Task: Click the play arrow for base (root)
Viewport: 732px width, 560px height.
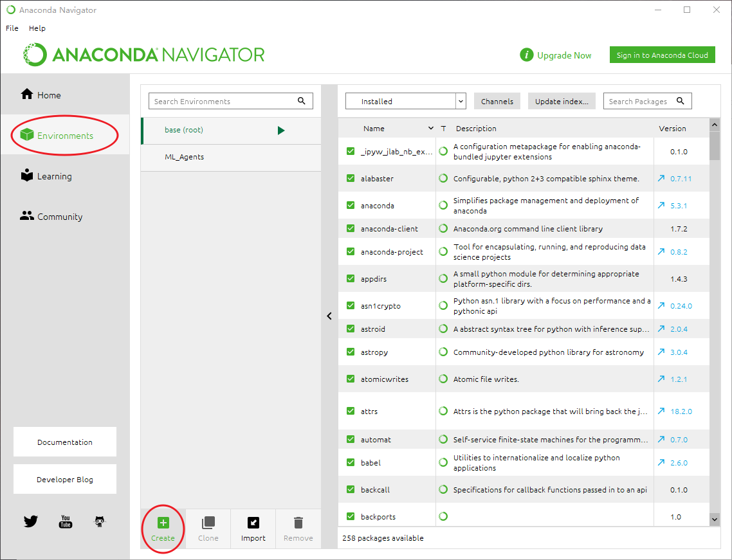Action: (281, 131)
